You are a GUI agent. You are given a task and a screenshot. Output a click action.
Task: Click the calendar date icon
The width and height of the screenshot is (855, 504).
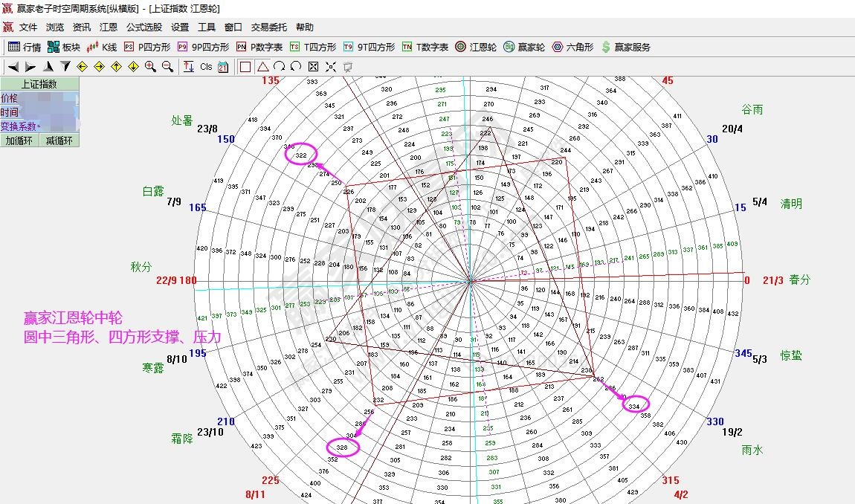coord(223,67)
